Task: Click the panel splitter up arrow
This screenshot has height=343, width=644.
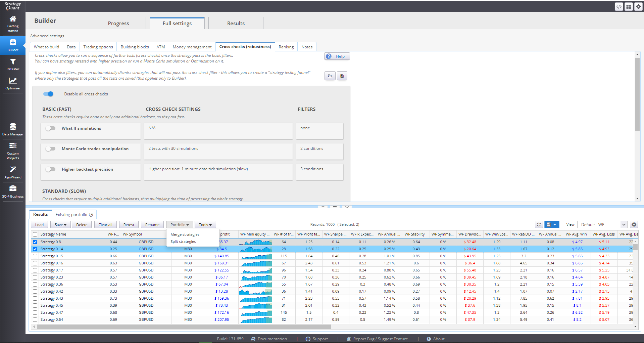Action: coord(323,207)
